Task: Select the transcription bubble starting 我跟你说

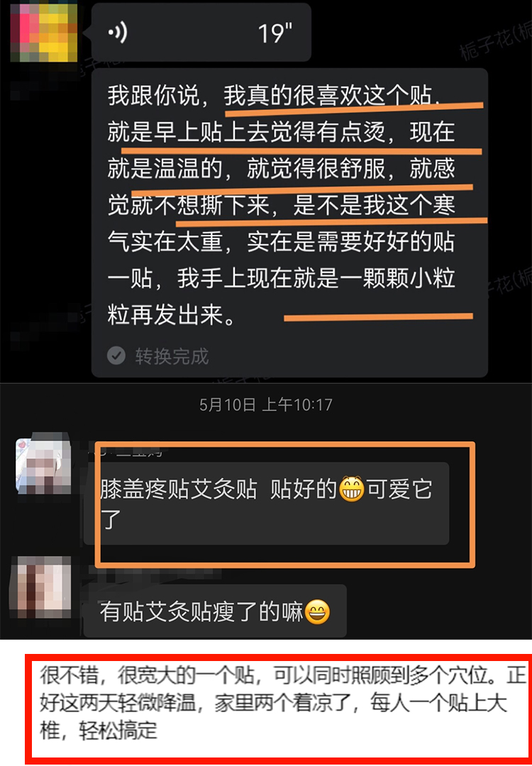Action: tap(289, 223)
